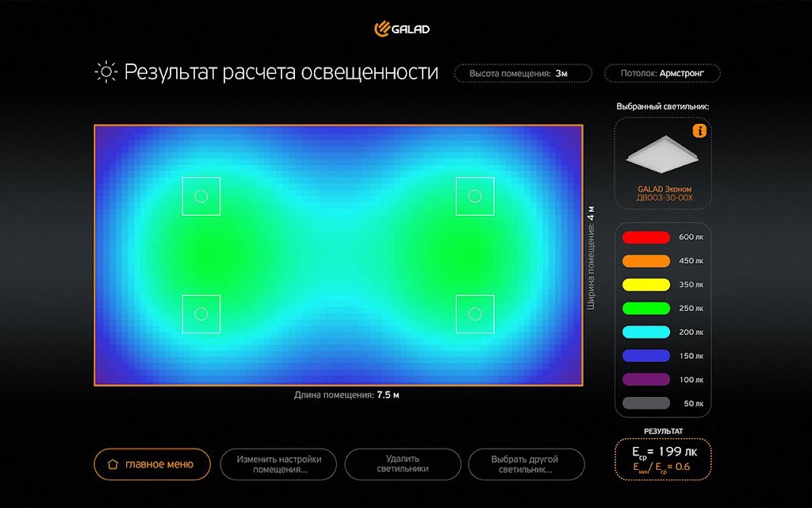
Task: Click the purple 100 лк legend swatch
Action: pyautogui.click(x=645, y=379)
